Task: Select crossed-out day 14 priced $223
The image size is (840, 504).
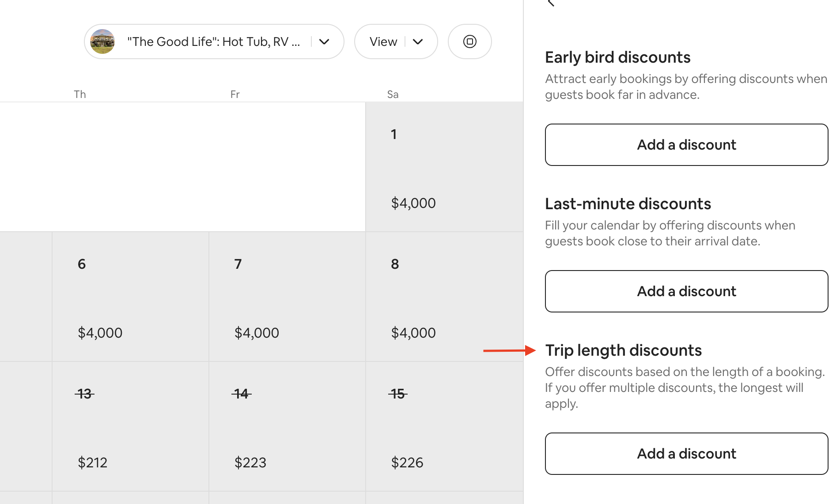Action: point(287,426)
